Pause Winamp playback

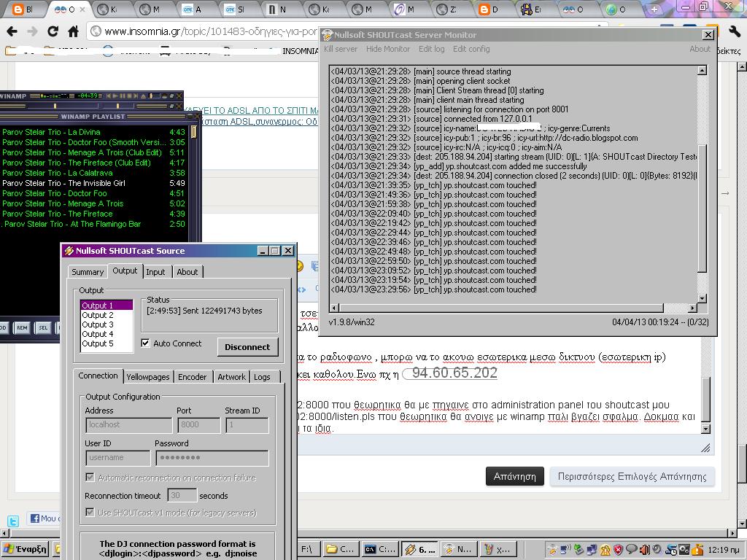(x=123, y=96)
